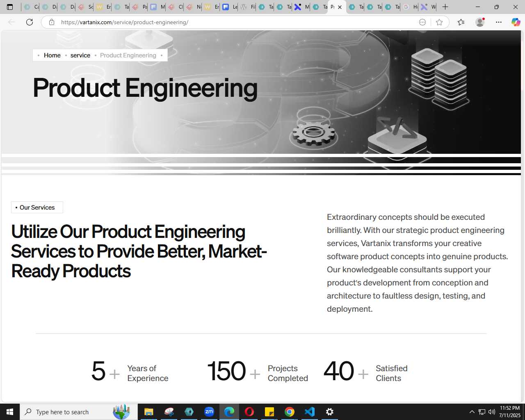
Task: Click 'Product Engineering' breadcrumb text
Action: point(128,55)
